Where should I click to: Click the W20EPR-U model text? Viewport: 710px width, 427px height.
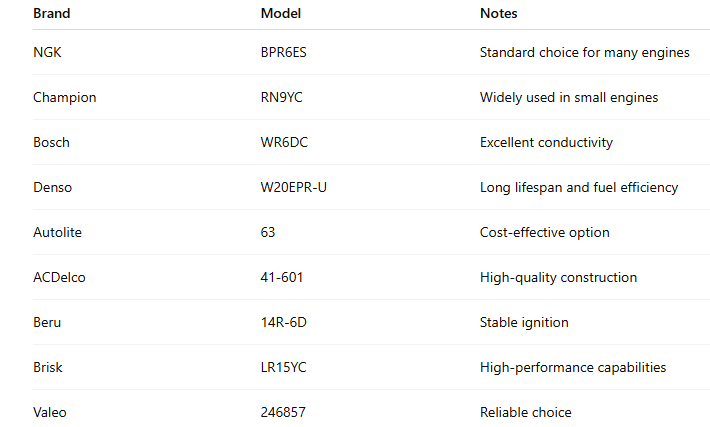pos(293,187)
